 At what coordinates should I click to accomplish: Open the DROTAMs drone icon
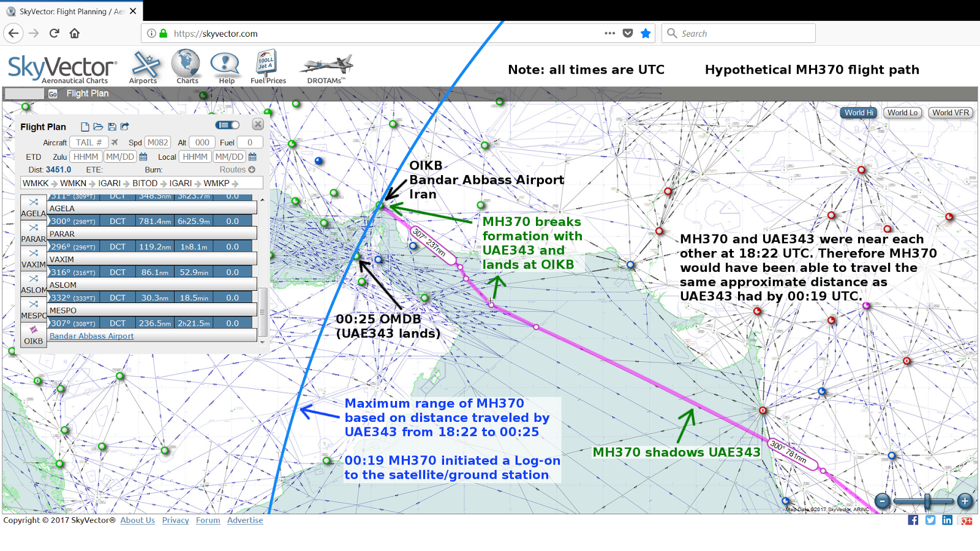pyautogui.click(x=327, y=69)
